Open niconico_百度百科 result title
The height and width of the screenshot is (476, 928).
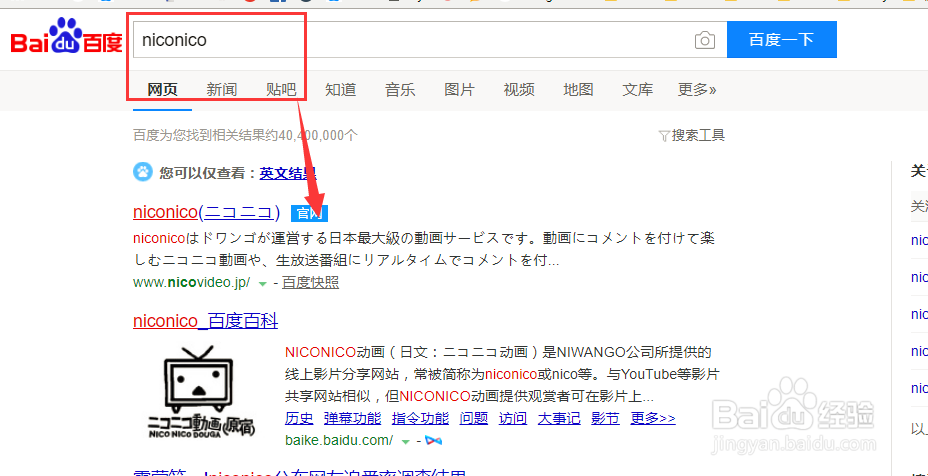tap(205, 321)
